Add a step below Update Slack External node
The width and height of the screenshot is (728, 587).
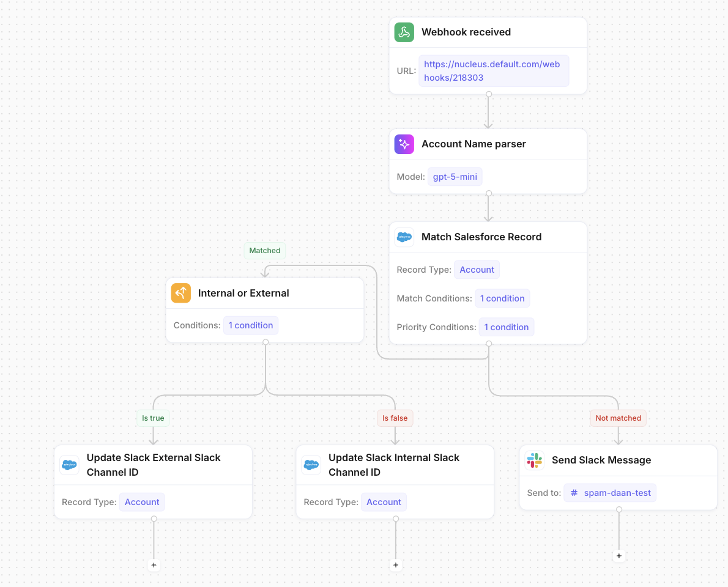click(x=154, y=566)
